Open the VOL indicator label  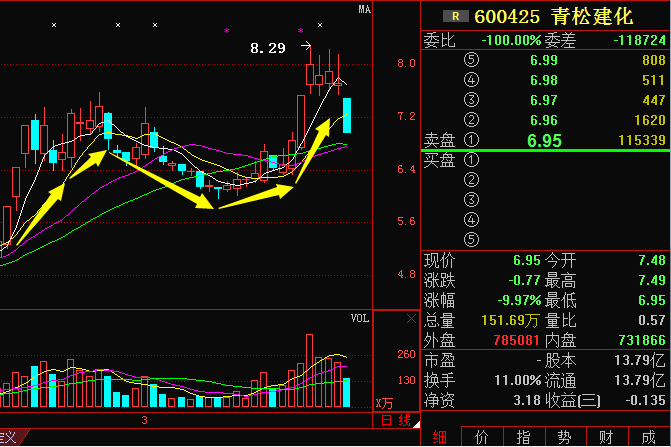(359, 318)
